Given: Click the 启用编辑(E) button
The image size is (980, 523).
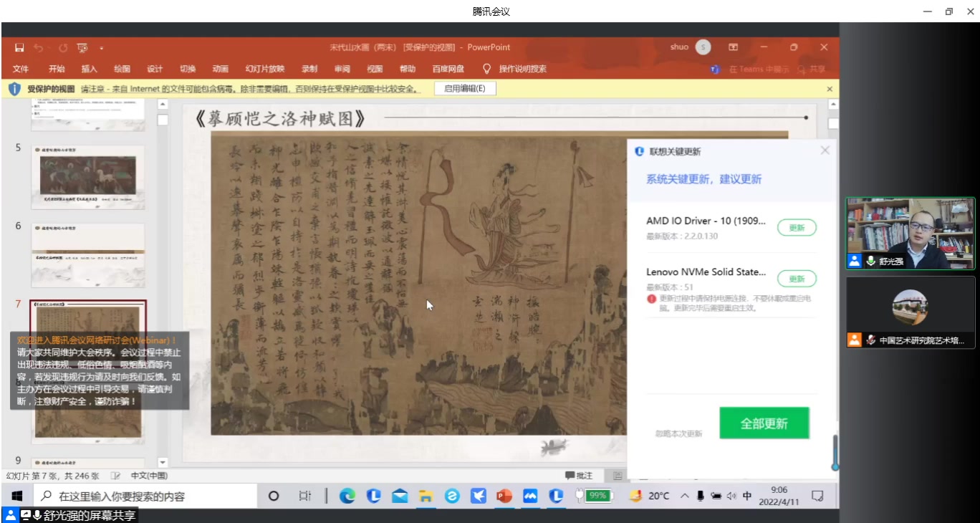Looking at the screenshot, I should 465,89.
